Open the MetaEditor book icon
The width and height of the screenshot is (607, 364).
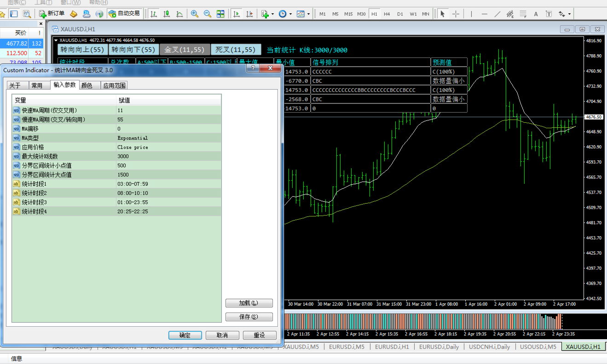pyautogui.click(x=74, y=14)
